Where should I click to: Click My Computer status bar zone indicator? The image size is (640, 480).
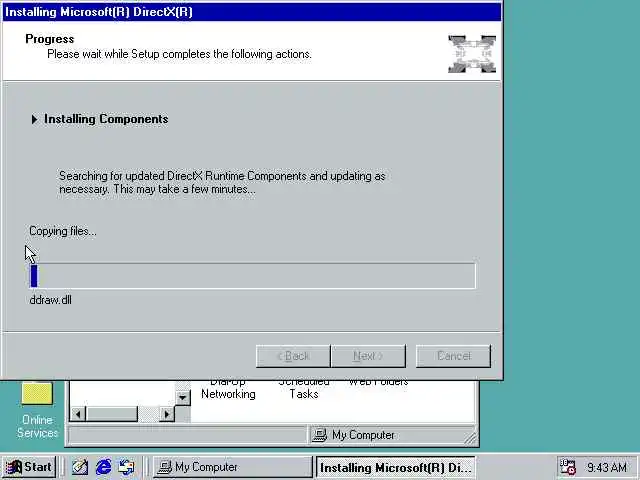tap(391, 435)
